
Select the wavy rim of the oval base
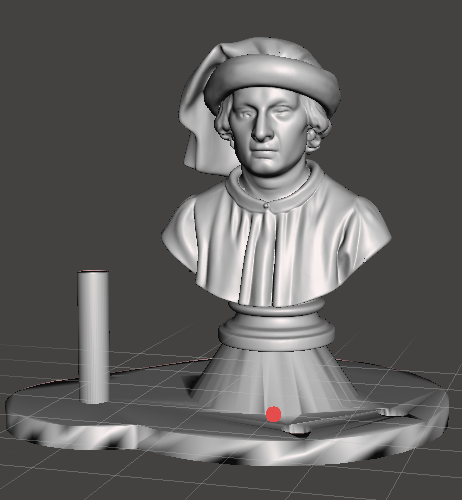pos(227,443)
